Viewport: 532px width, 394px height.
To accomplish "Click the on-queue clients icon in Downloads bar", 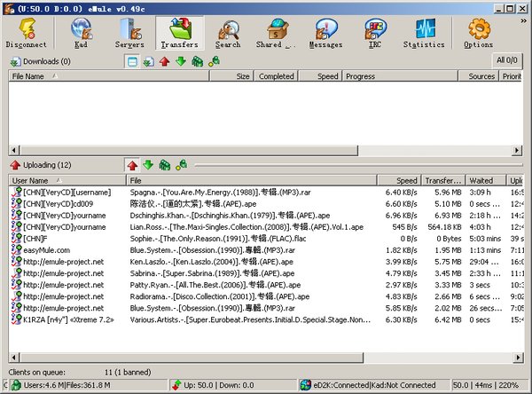I will point(197,62).
